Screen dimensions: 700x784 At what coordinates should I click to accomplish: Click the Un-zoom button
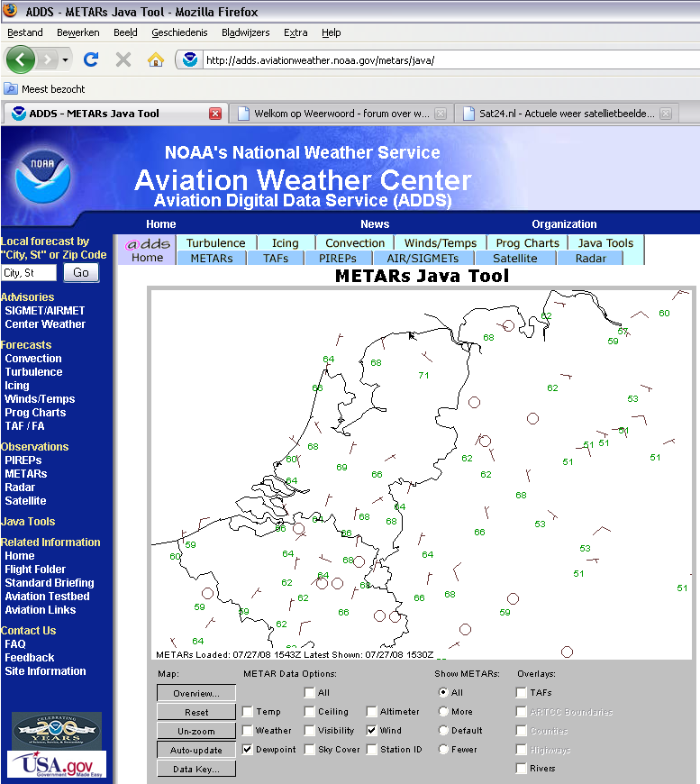click(x=196, y=731)
